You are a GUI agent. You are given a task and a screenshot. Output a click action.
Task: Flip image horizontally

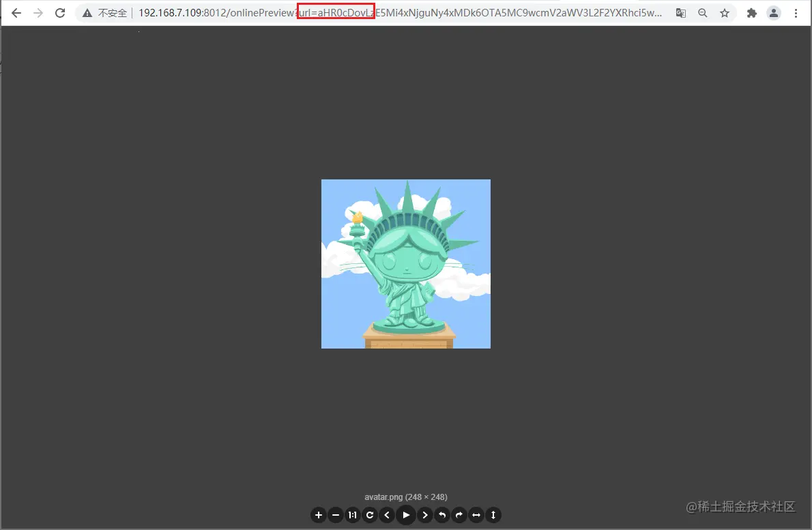476,515
